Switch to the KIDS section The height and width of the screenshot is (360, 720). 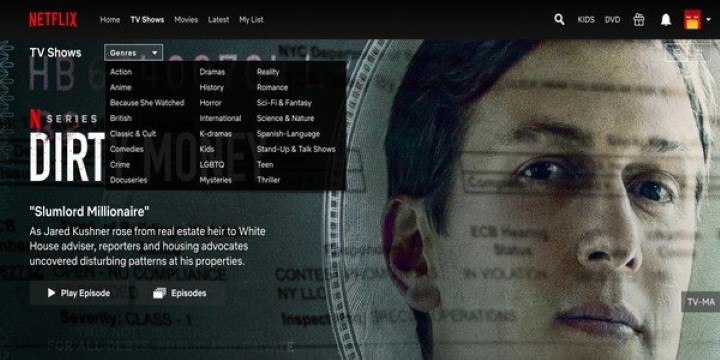pos(586,20)
